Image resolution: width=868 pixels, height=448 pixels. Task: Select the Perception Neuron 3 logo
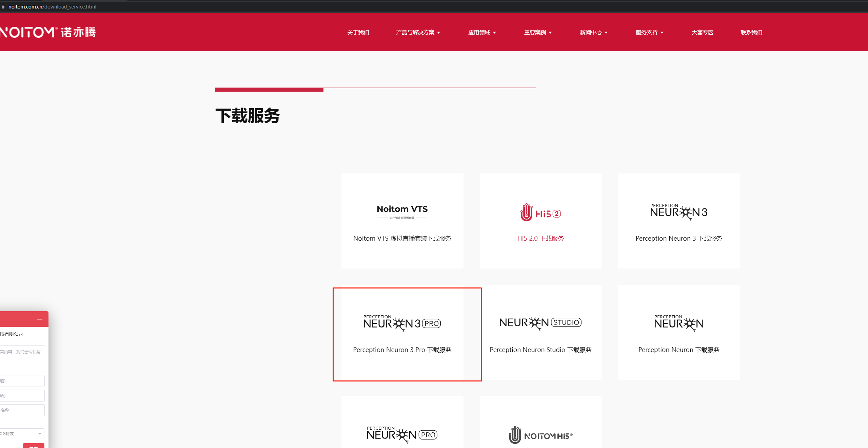678,210
